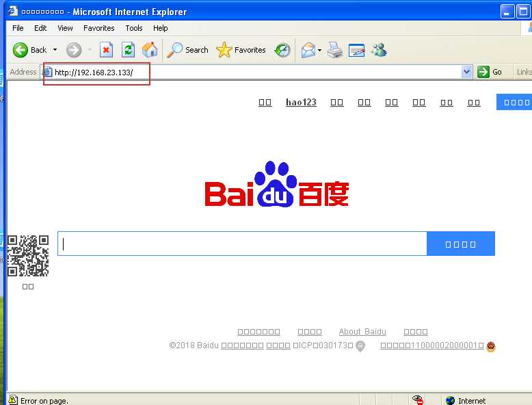This screenshot has width=532, height=405.
Task: Click the ICP certificate shield icon
Action: [x=360, y=346]
